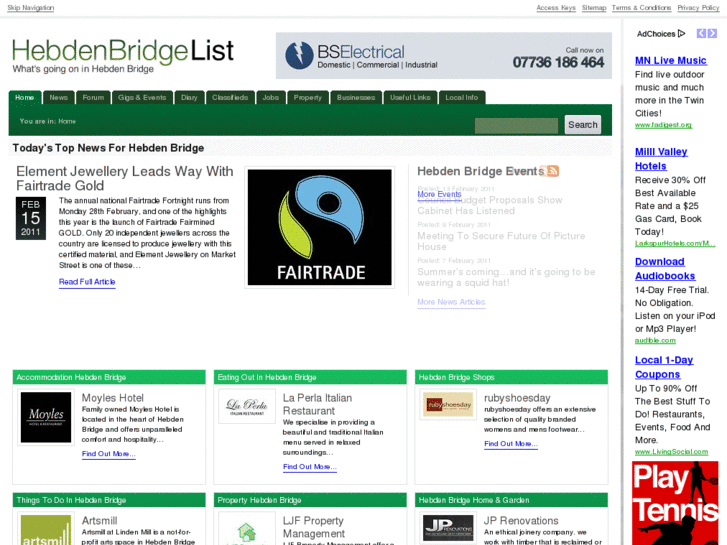Switch to the Diary tab
This screenshot has height=545, width=727.
coord(189,97)
